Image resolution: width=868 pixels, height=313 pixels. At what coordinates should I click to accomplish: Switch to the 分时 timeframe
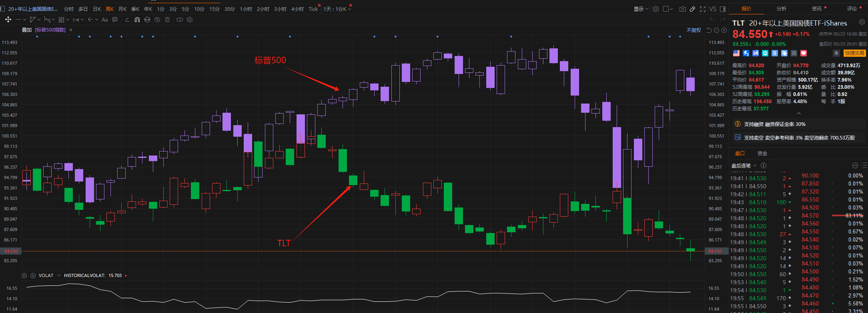(x=69, y=9)
